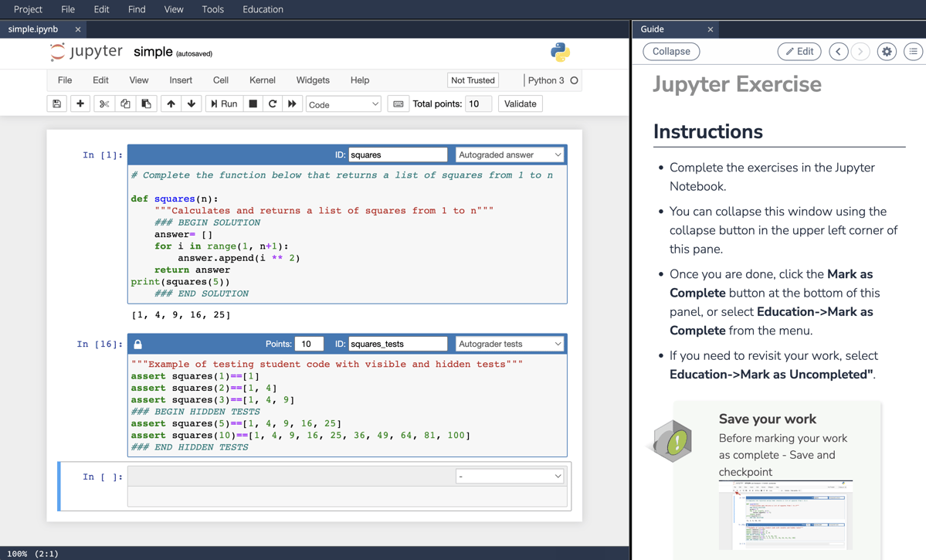
Task: Open the command palette keyboard icon
Action: tap(398, 103)
